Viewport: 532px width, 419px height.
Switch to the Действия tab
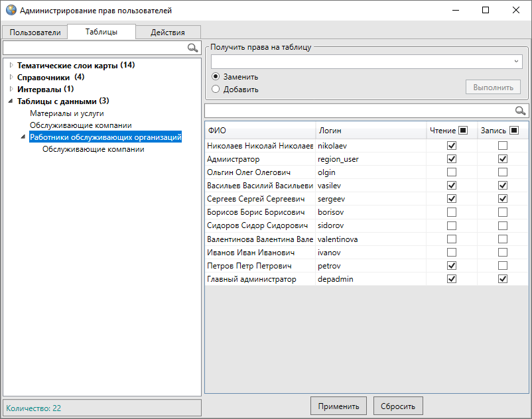(x=167, y=32)
